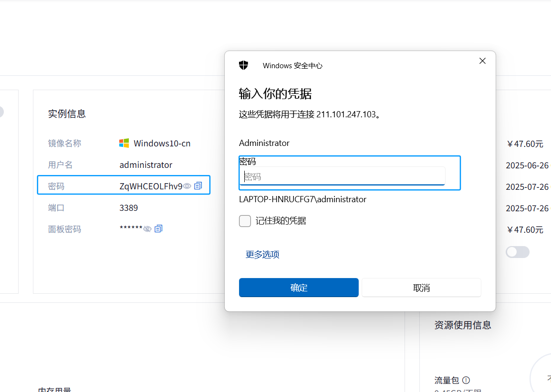Click the Windows logo beside Windows10-cn
The image size is (551, 392).
click(x=124, y=143)
